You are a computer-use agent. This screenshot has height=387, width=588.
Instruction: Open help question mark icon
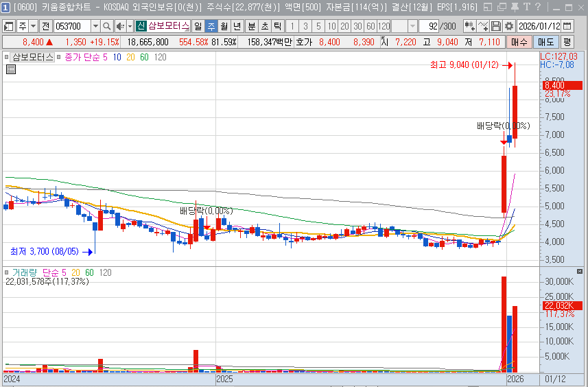tap(538, 7)
